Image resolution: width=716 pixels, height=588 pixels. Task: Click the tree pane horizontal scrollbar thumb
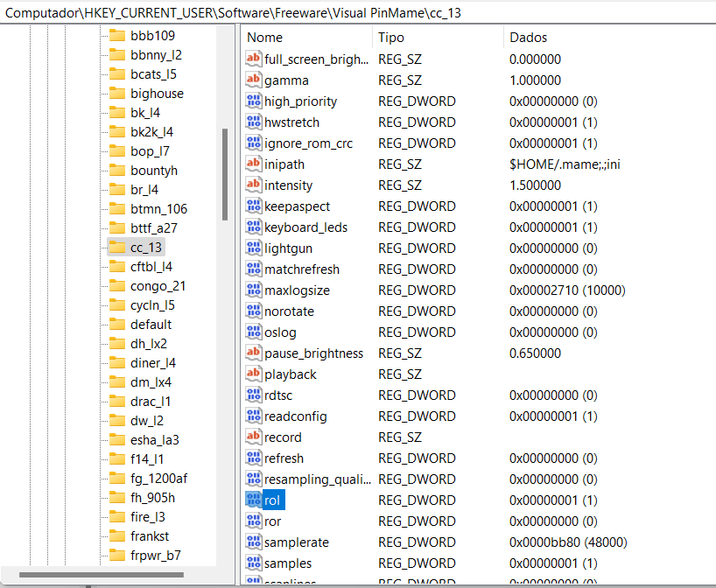[102, 575]
